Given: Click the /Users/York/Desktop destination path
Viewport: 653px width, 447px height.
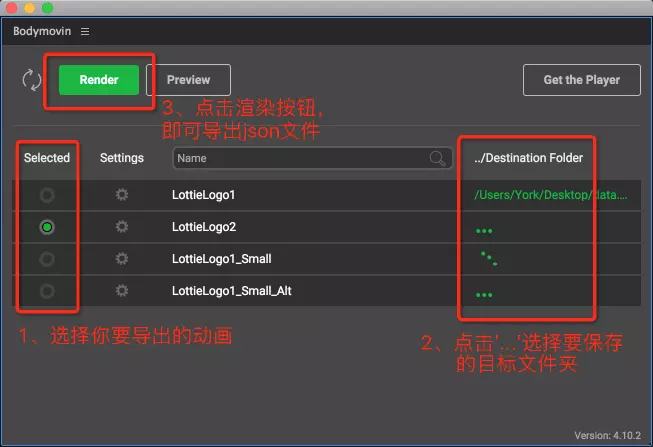Looking at the screenshot, I should tap(551, 195).
